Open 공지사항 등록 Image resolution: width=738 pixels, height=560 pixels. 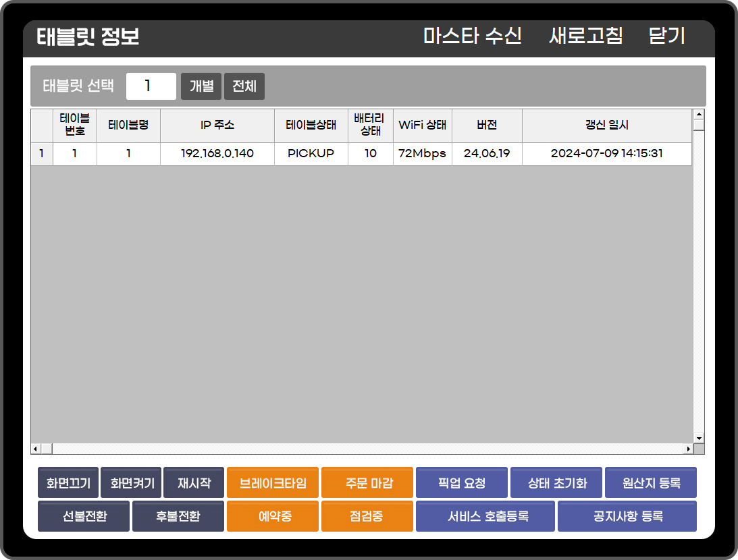tap(627, 516)
